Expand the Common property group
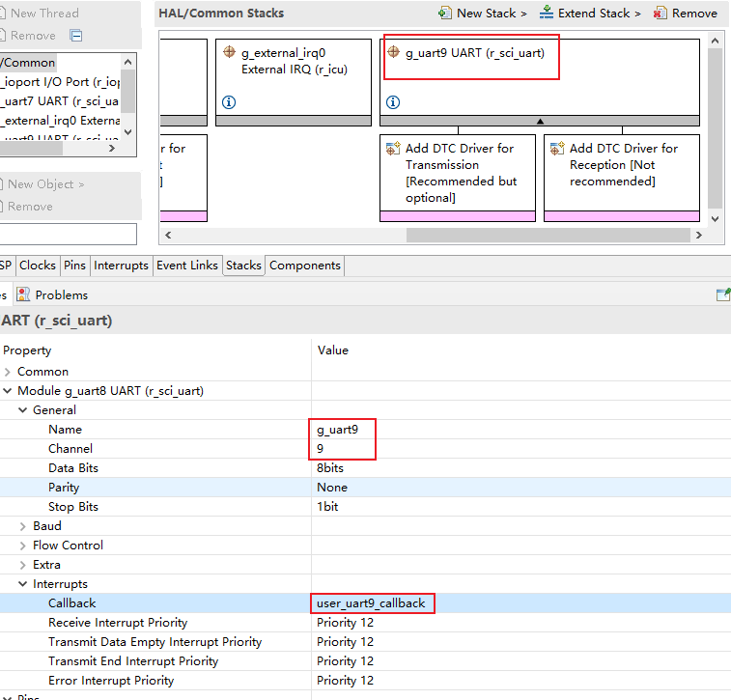This screenshot has width=731, height=700. [9, 372]
